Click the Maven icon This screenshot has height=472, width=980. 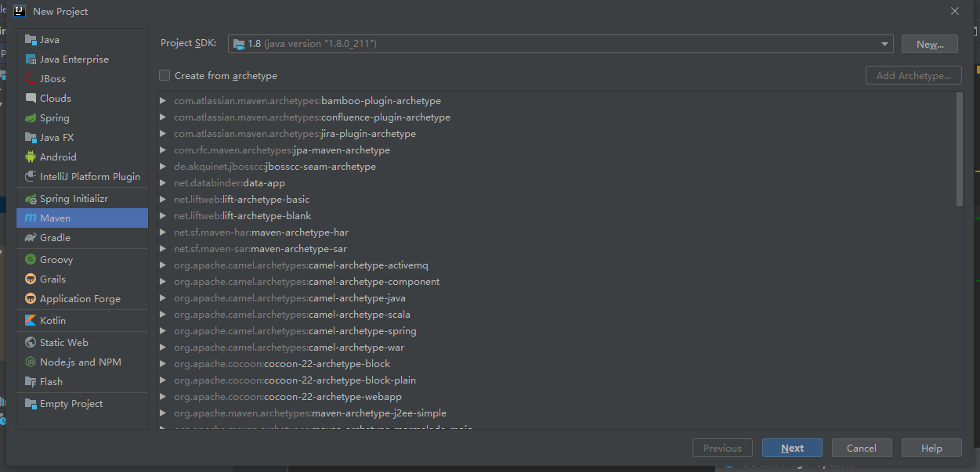point(31,218)
